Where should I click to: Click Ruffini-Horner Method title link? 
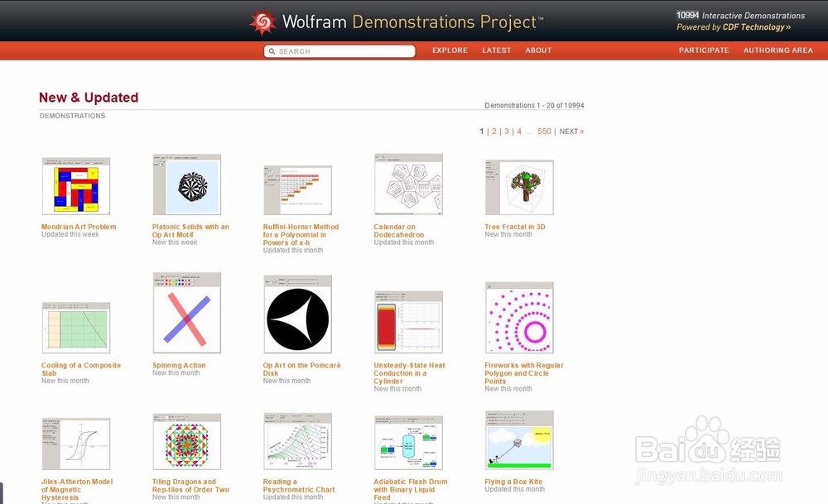click(301, 235)
